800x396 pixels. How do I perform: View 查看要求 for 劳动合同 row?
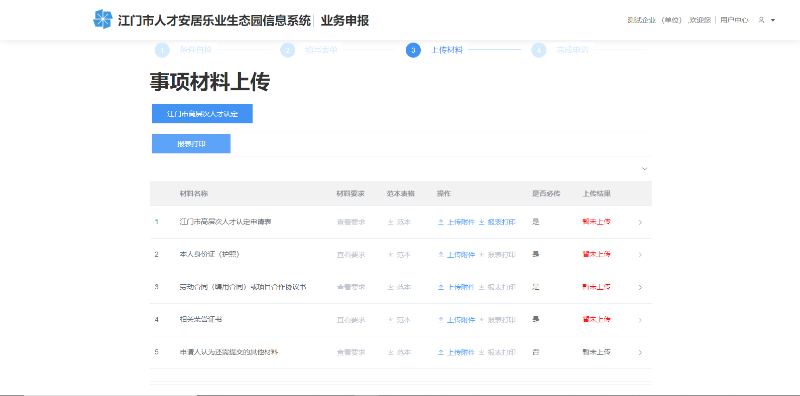[351, 287]
